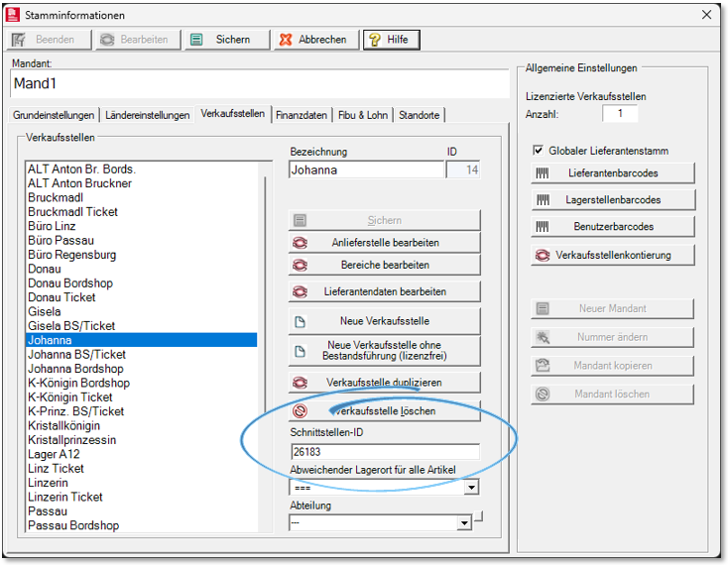Click Verkaufsstelle duplizieren button
This screenshot has height=565, width=728.
(x=384, y=383)
